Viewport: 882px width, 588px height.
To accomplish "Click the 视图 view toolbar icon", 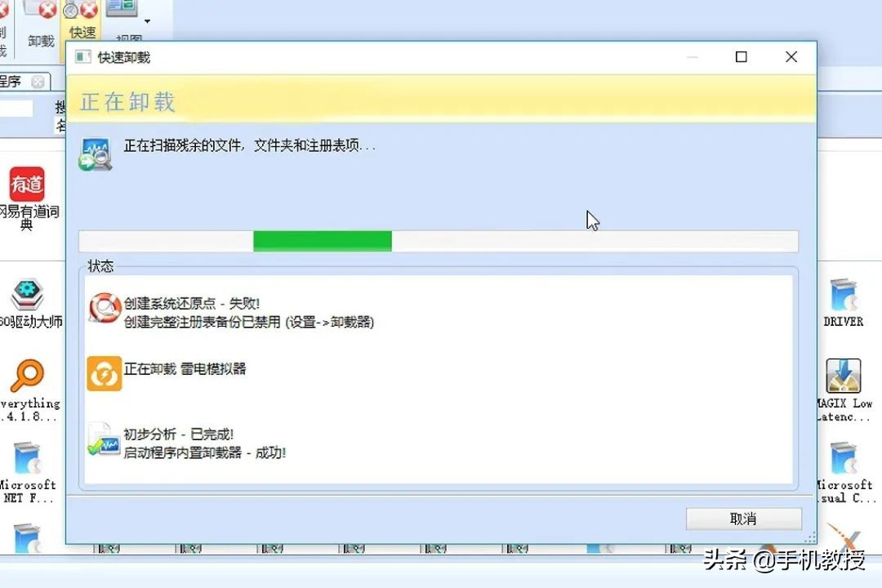I will [x=122, y=8].
